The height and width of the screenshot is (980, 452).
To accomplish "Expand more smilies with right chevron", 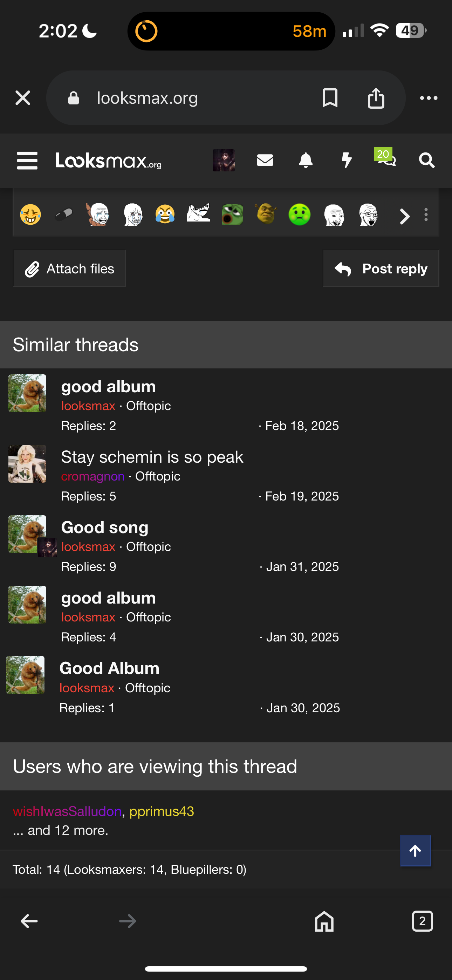I will pyautogui.click(x=405, y=217).
